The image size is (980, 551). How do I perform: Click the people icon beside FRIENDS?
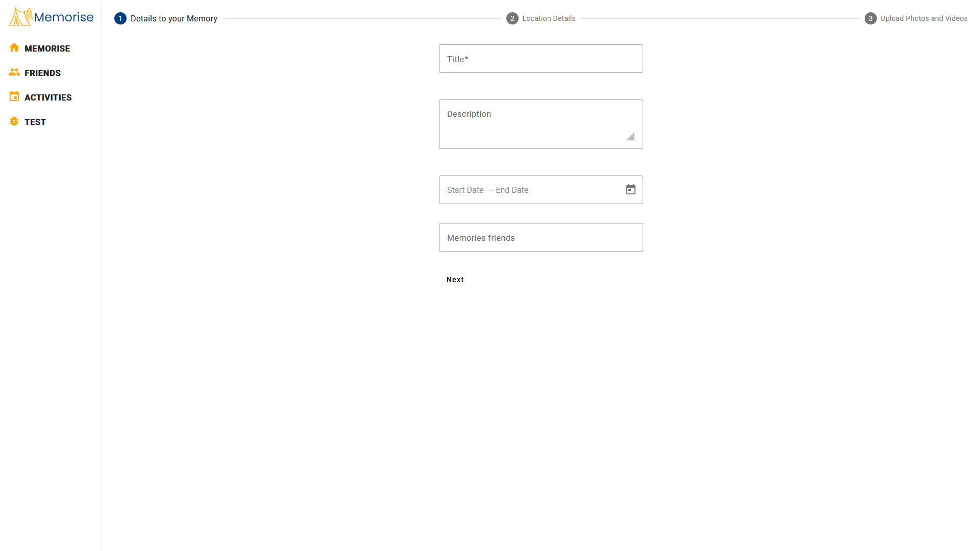click(x=14, y=72)
